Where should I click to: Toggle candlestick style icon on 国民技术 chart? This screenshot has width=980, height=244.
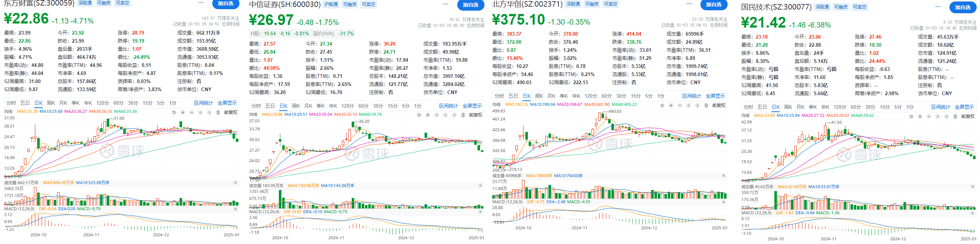pos(955,116)
